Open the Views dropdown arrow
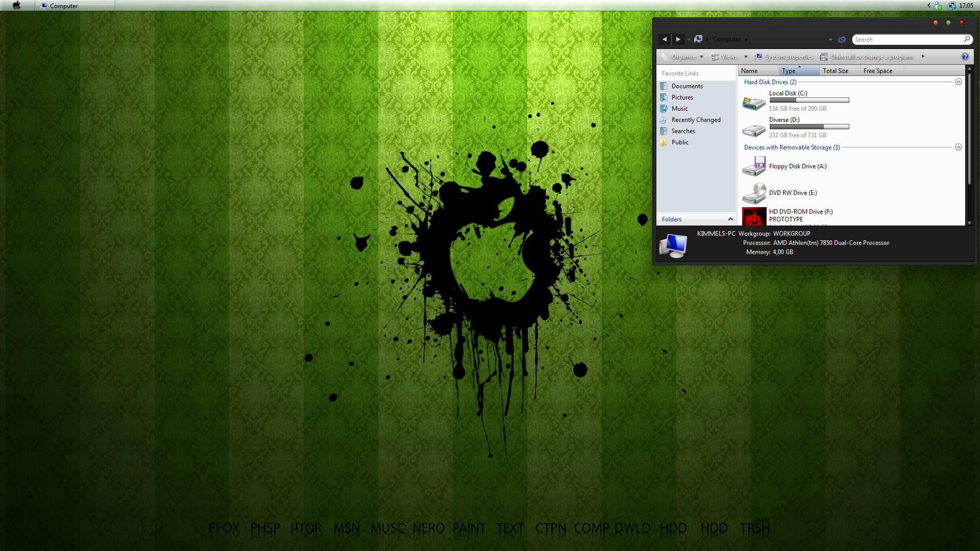The height and width of the screenshot is (551, 980). coord(746,57)
